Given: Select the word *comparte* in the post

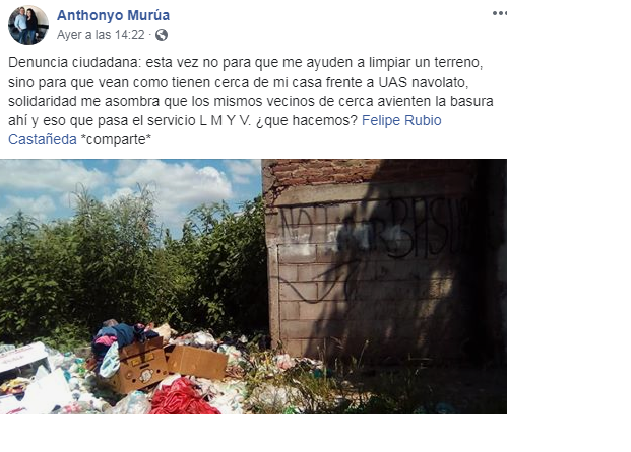Looking at the screenshot, I should 116,139.
